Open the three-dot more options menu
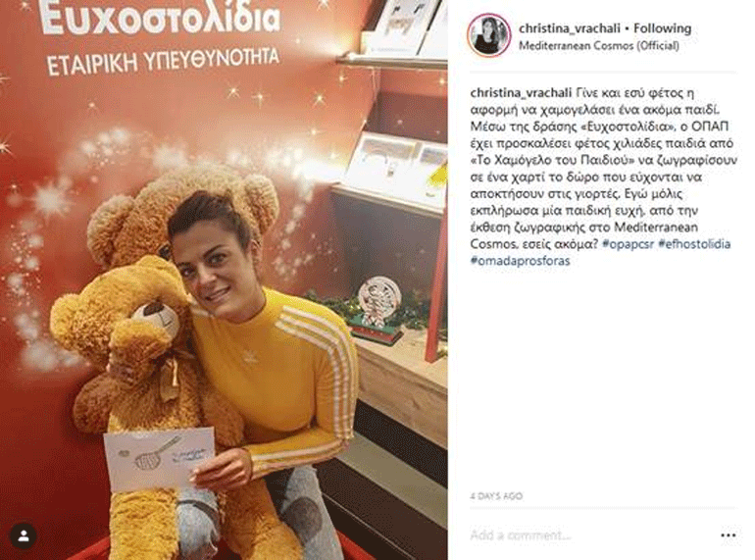Screen dimensions: 755x560 pos(728,535)
